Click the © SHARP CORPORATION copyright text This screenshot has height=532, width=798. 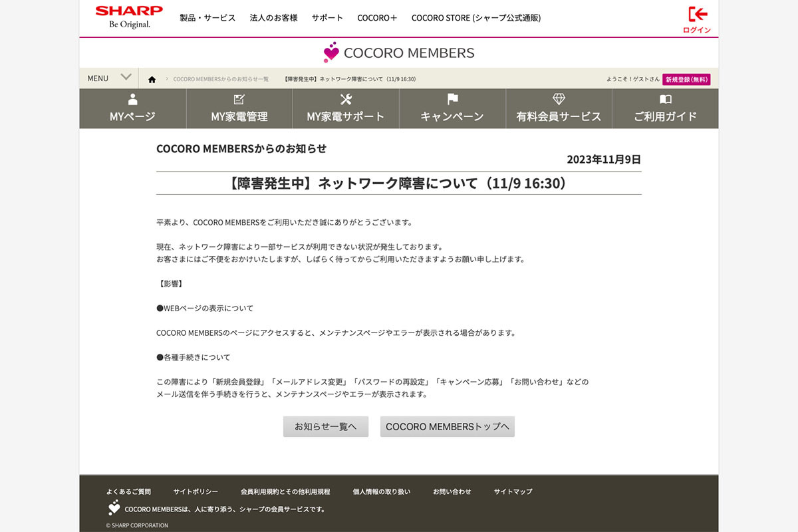pos(137,525)
